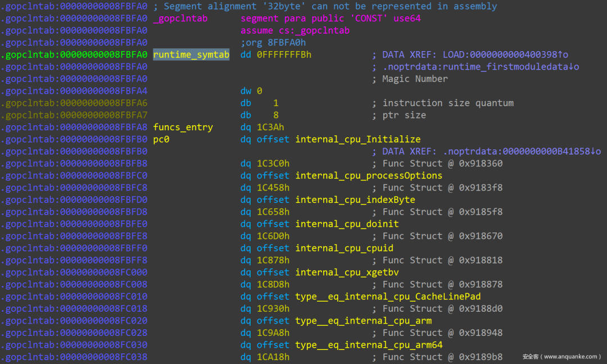Image resolution: width=607 pixels, height=364 pixels.
Task: Click address .gopclntab:00000000008FBFA4
Action: [x=74, y=91]
